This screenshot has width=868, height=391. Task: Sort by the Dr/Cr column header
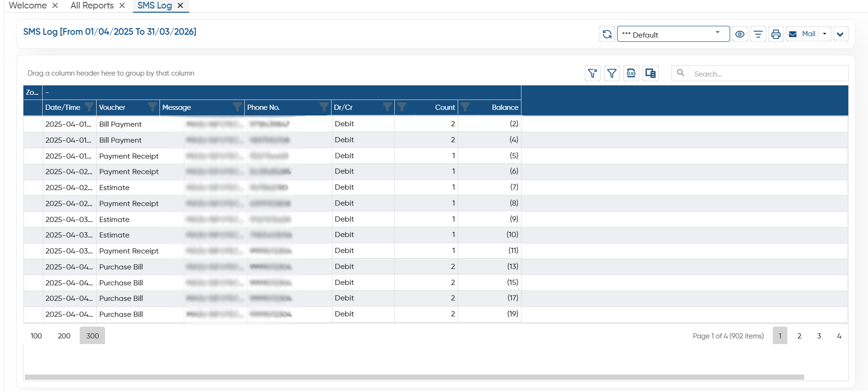tap(343, 107)
